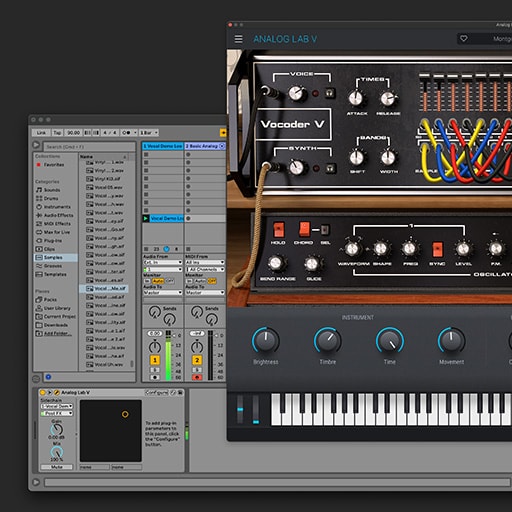
Task: Click the browser Search field
Action: pyautogui.click(x=89, y=147)
